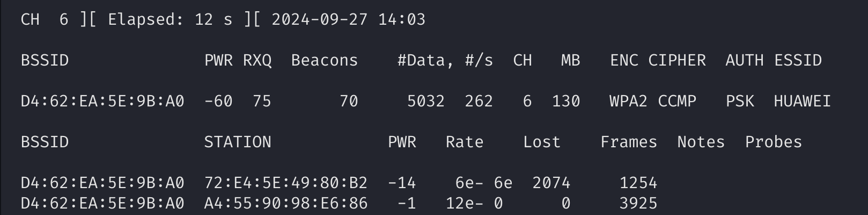Click the PSK authentication value
Viewport: 868px width, 215px height.
point(740,101)
